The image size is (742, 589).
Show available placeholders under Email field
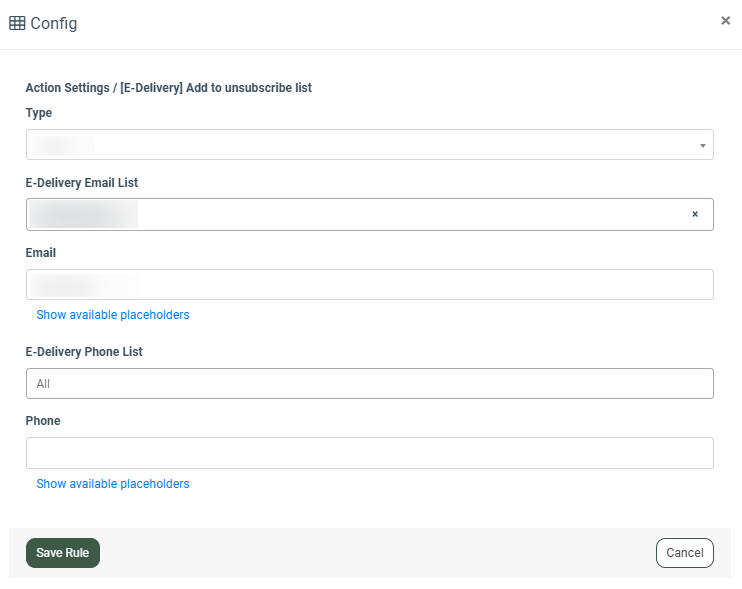113,315
